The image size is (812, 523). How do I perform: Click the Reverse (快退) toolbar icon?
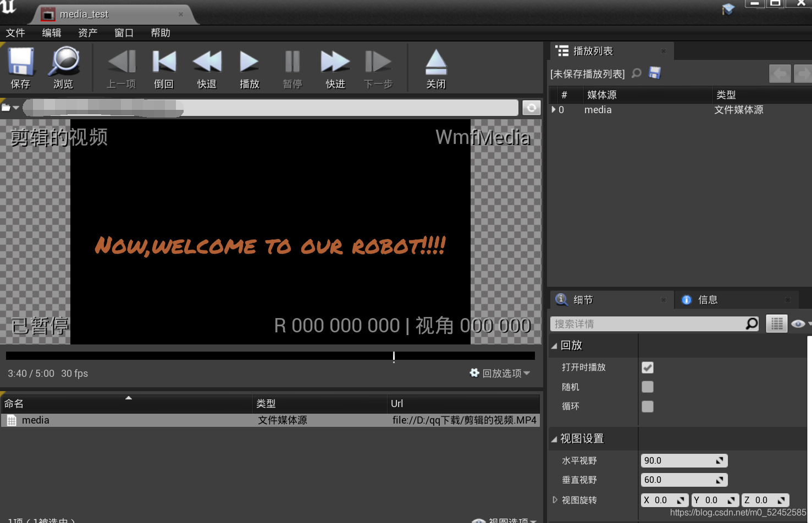pos(207,62)
